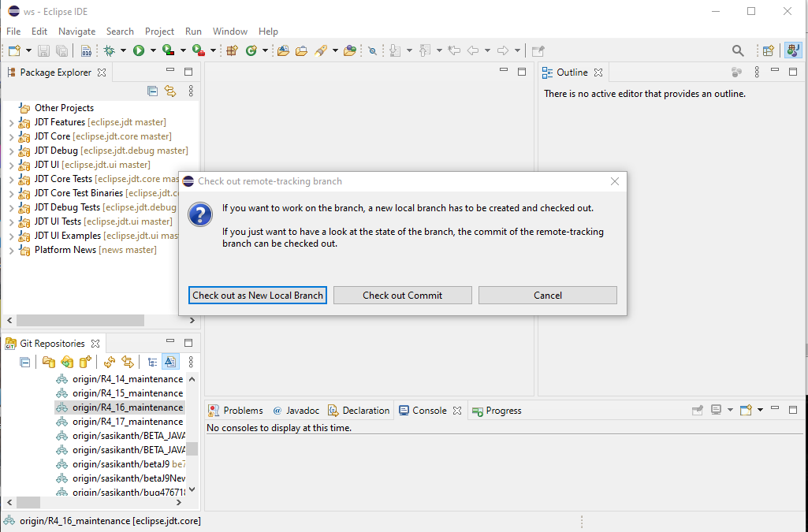
Task: Open the Project menu
Action: (159, 32)
